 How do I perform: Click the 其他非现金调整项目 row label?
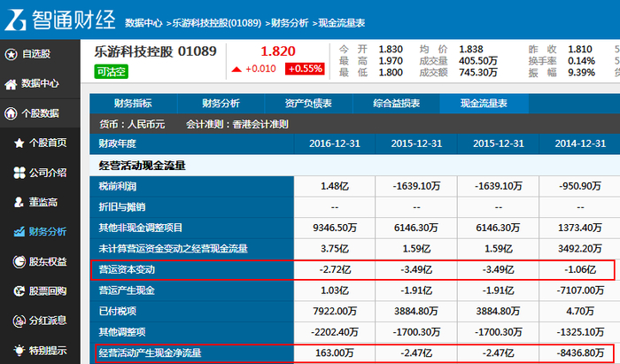coord(141,228)
